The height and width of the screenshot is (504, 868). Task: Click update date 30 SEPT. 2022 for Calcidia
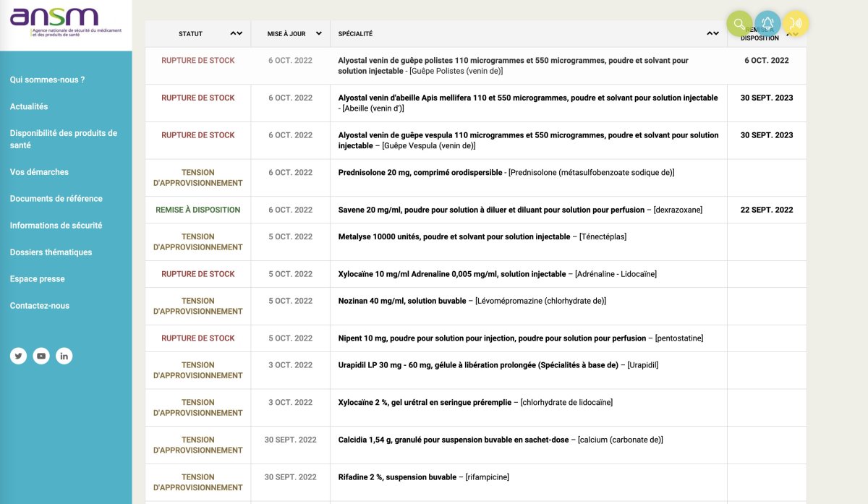click(x=291, y=440)
